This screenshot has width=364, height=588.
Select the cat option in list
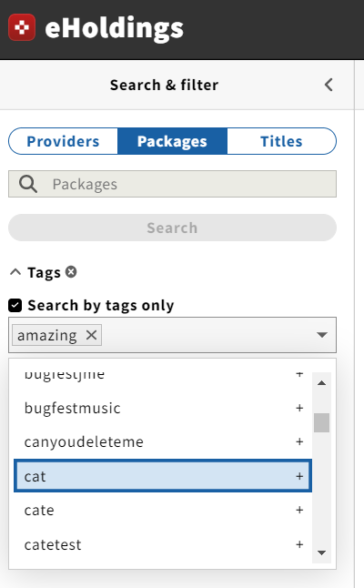pos(163,476)
